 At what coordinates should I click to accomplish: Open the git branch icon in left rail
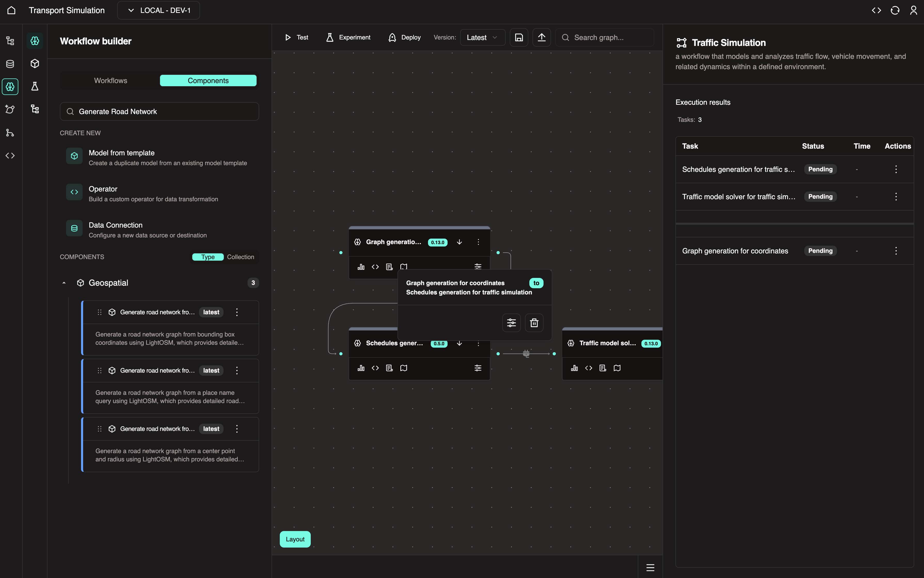[x=10, y=133]
